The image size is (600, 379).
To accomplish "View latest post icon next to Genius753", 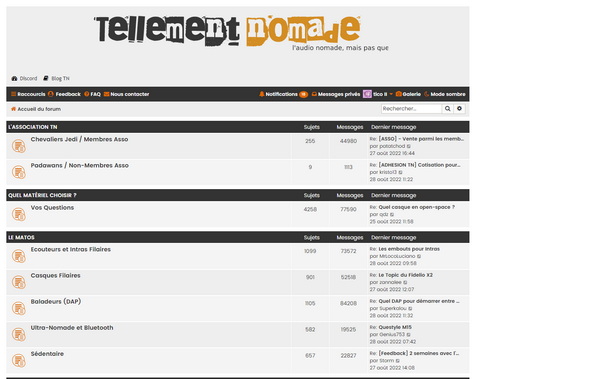I will (x=408, y=334).
